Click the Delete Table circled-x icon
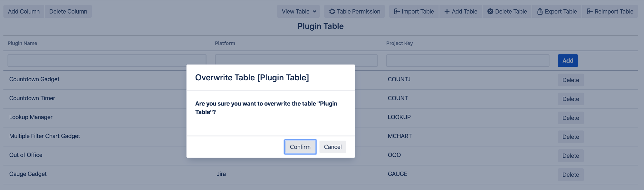644x190 pixels. click(490, 12)
